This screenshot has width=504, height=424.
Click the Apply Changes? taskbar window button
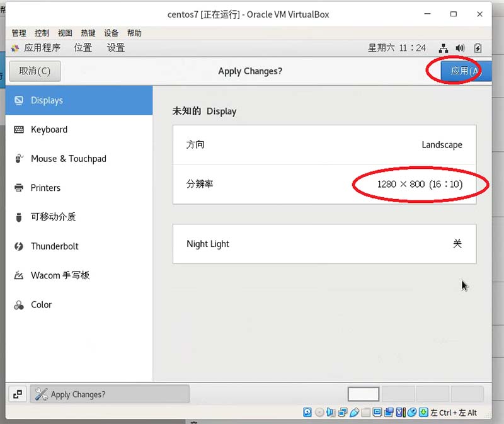110,394
